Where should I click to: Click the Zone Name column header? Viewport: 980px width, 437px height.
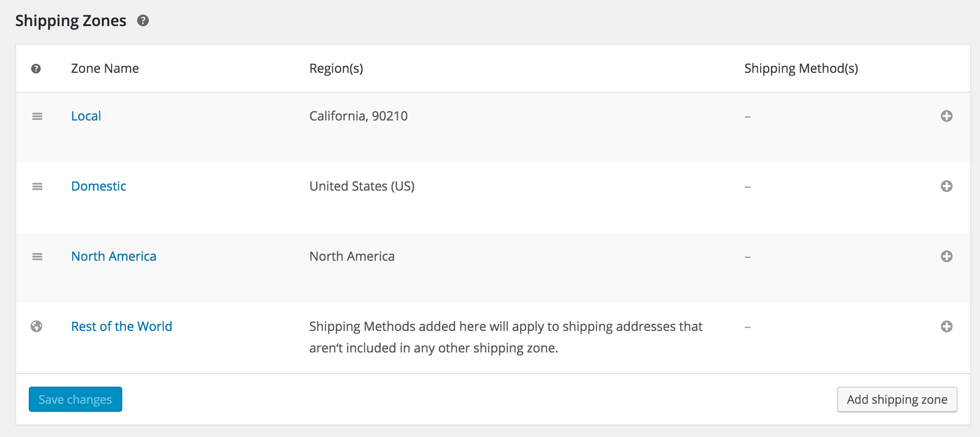point(105,68)
